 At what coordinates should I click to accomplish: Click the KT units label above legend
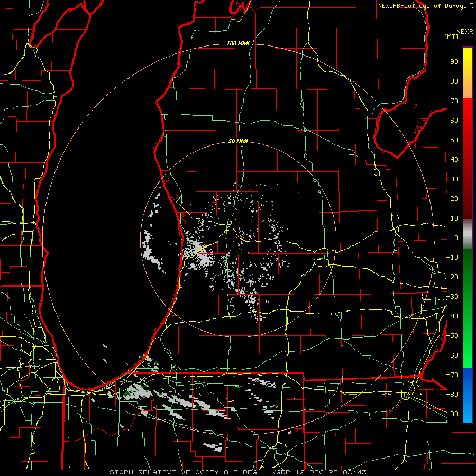pyautogui.click(x=452, y=36)
